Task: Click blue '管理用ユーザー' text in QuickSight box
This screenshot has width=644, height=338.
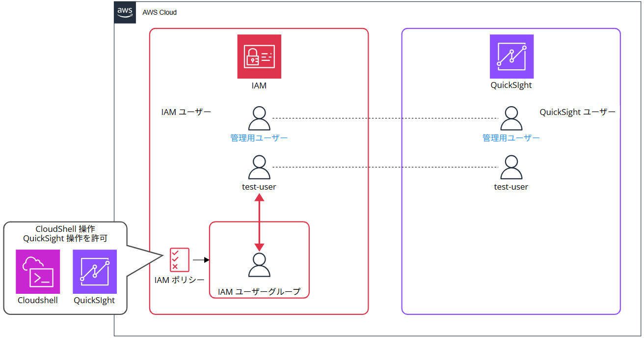Action: [x=511, y=138]
